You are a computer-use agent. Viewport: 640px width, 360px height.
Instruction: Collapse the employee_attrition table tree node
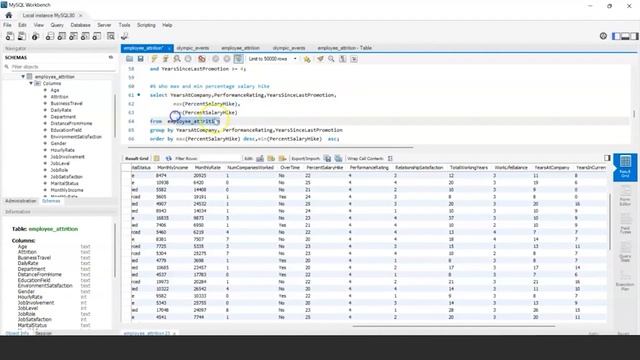pos(23,76)
